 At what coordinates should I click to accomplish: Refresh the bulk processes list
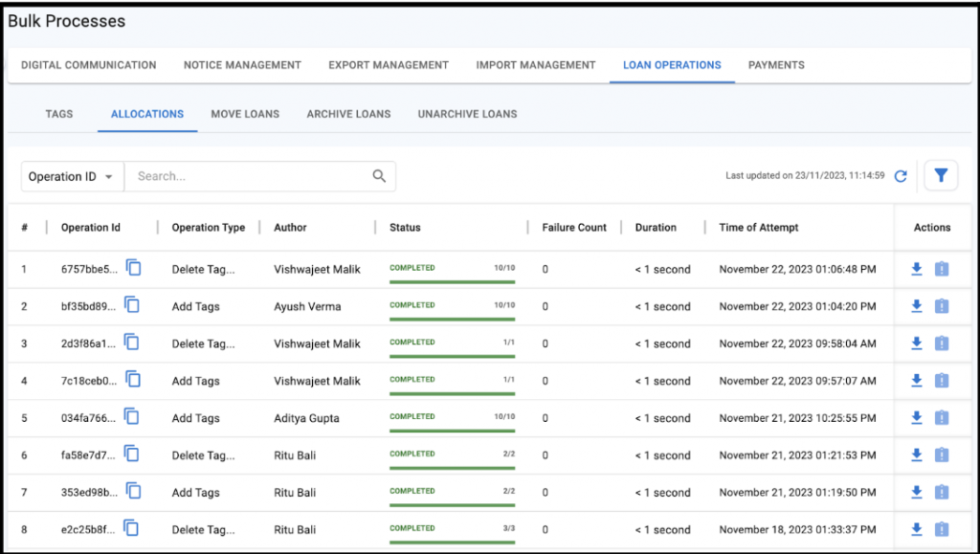(x=901, y=176)
